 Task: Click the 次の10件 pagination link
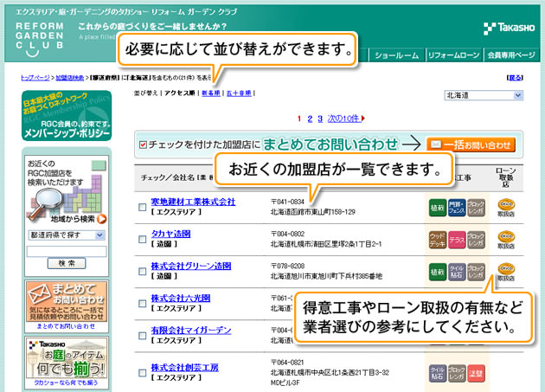[343, 119]
